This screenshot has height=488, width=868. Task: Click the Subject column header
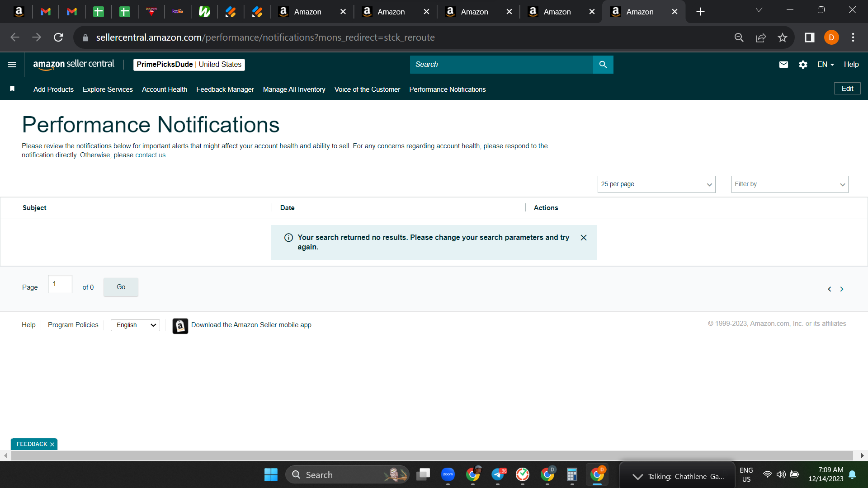[34, 208]
